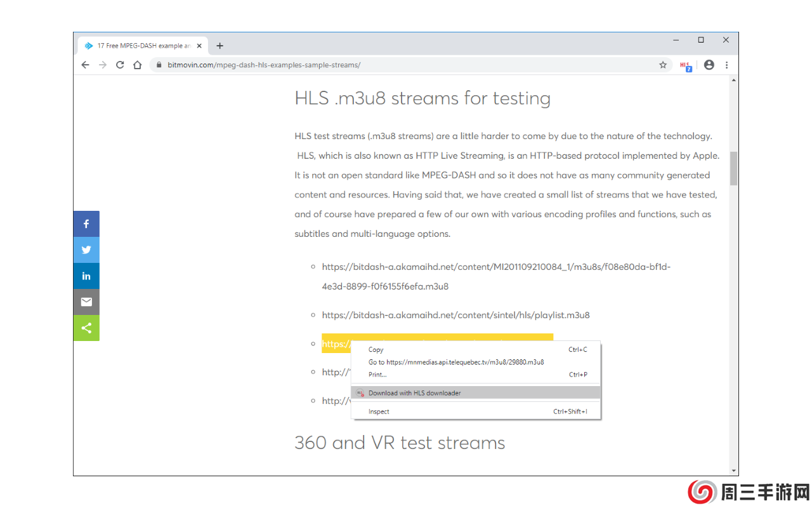Bookmark this page with the star icon
Image resolution: width=812 pixels, height=508 pixels.
[662, 64]
